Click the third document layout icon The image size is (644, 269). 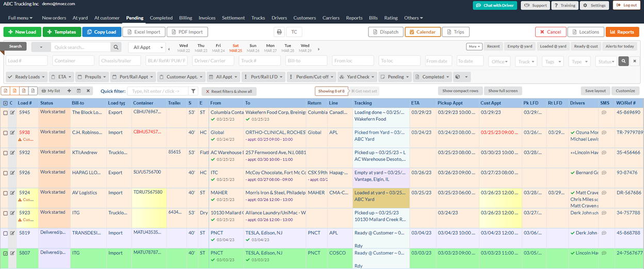(24, 91)
